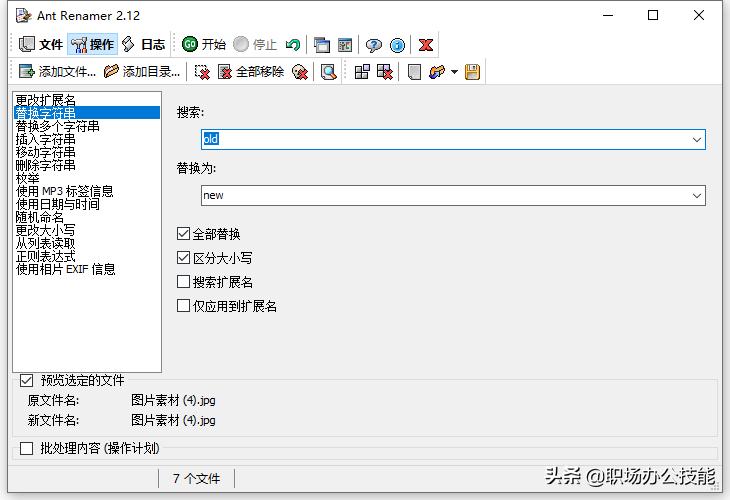Maximize the Ant Renamer window
This screenshot has height=500, width=730.
pos(653,15)
